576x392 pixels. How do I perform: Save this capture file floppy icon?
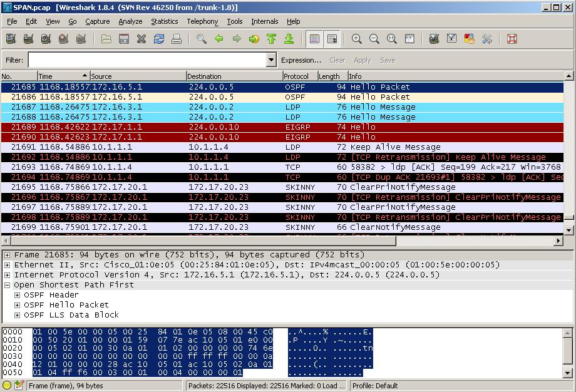click(124, 39)
